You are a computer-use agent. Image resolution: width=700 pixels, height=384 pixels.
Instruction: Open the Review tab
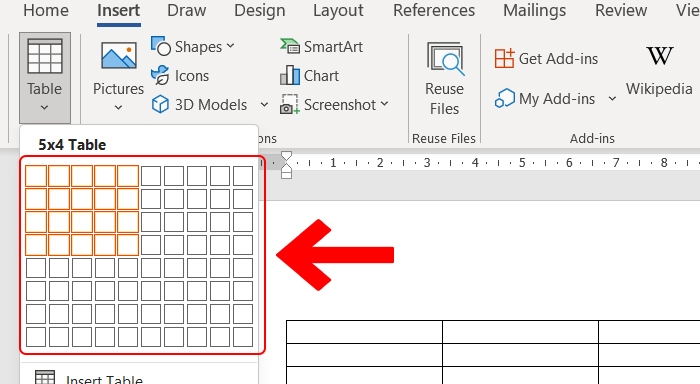pos(621,10)
